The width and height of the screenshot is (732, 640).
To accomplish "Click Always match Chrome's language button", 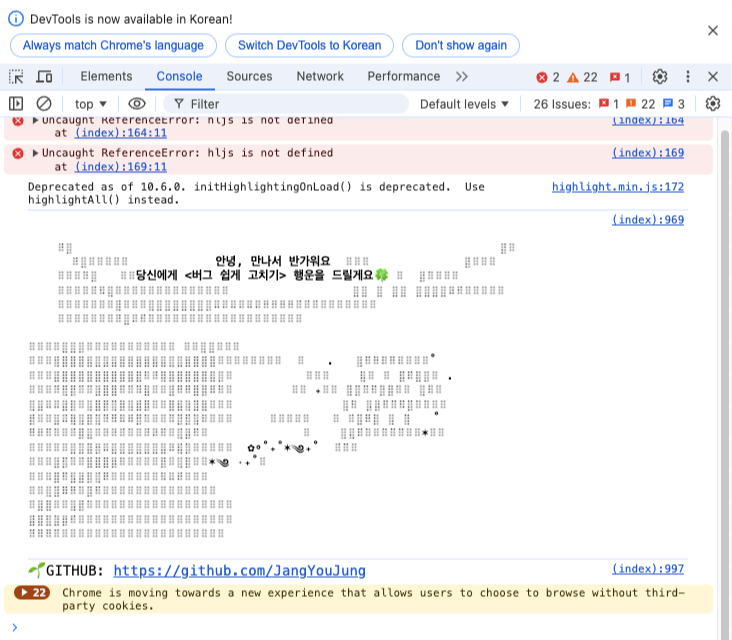I will pos(113,46).
